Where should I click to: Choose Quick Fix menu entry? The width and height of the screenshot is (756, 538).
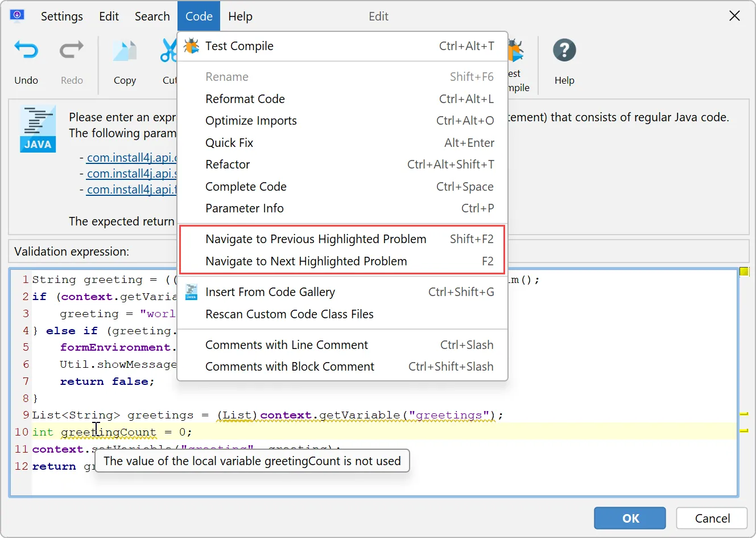[342, 143]
